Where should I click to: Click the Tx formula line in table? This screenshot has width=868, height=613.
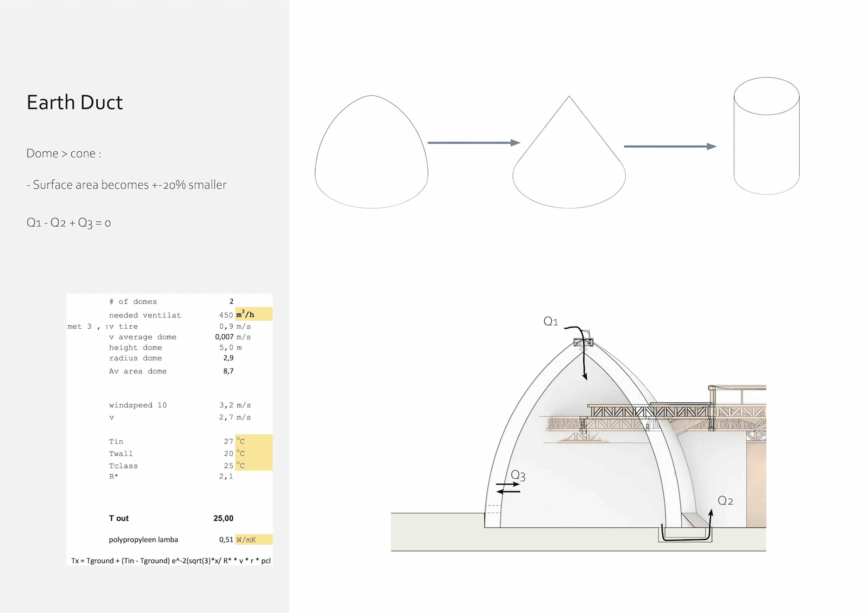coord(171,561)
